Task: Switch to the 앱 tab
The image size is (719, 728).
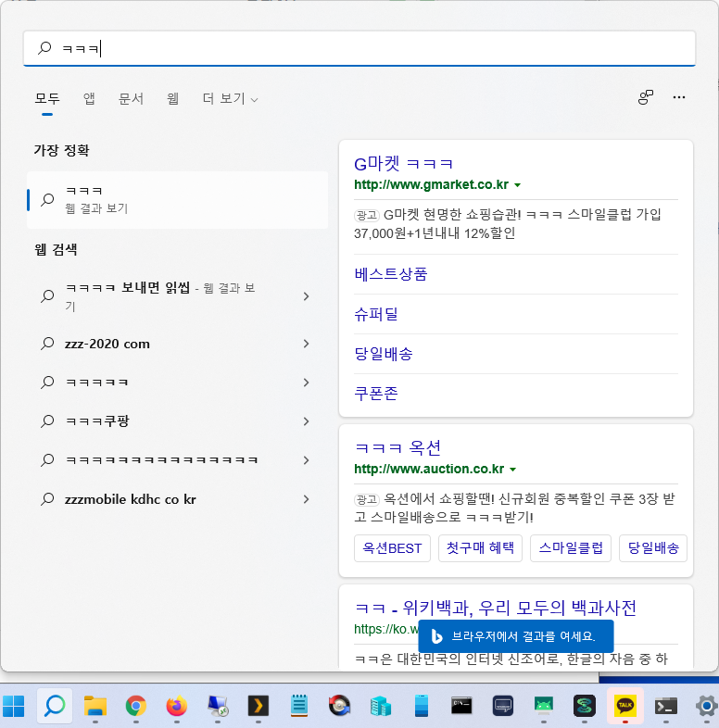Action: [x=89, y=98]
